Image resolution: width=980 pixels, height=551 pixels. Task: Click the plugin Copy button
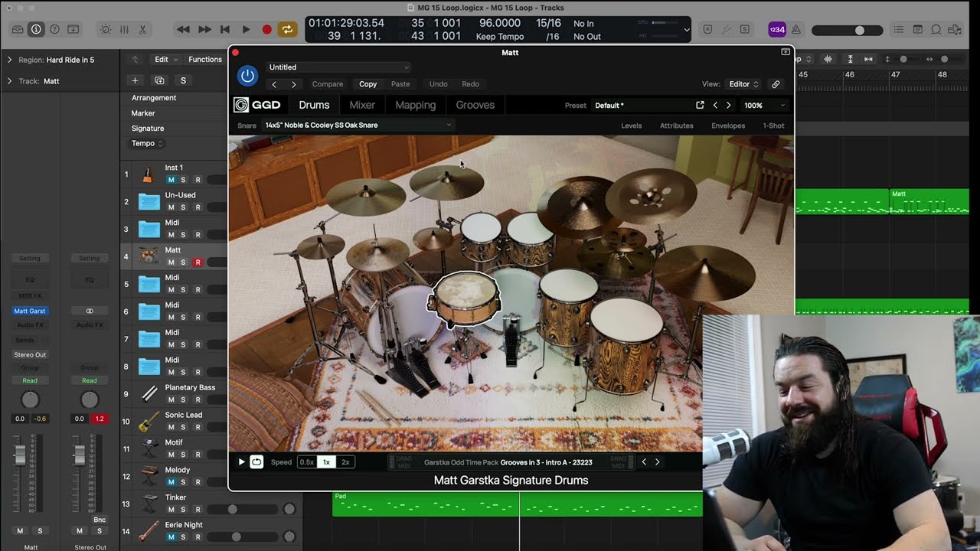(x=367, y=84)
